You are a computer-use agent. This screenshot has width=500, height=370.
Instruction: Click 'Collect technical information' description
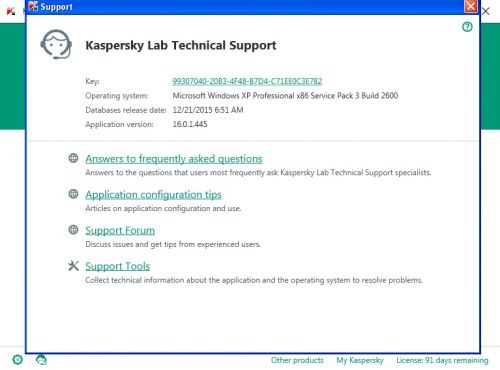point(254,280)
